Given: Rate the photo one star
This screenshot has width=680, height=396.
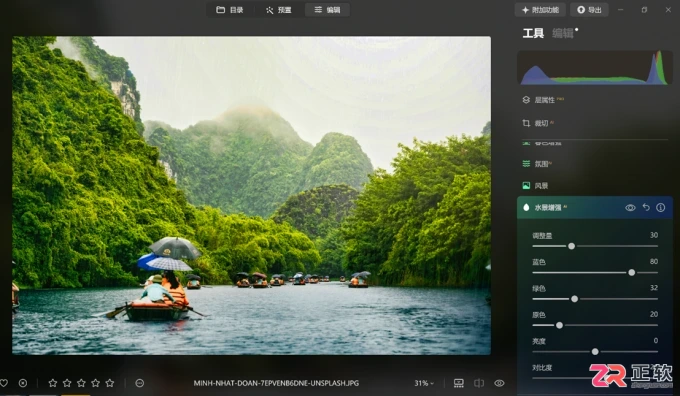Looking at the screenshot, I should tap(53, 383).
